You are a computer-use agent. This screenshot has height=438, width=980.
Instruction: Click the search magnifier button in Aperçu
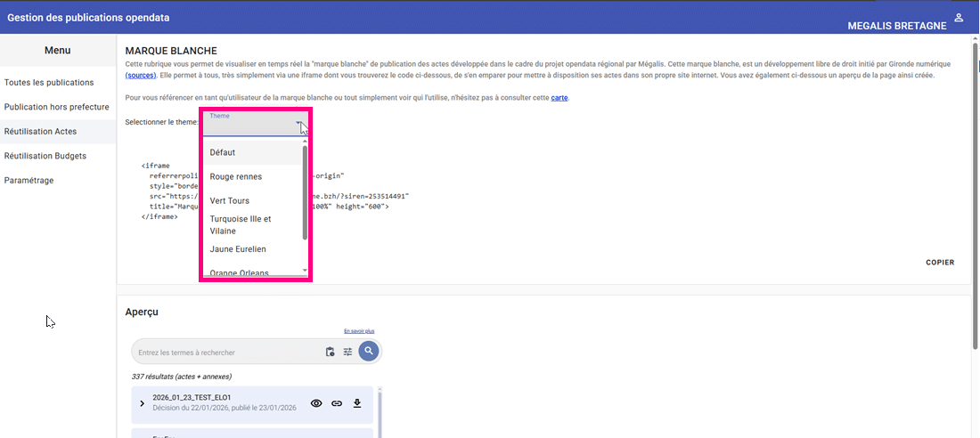pos(369,352)
